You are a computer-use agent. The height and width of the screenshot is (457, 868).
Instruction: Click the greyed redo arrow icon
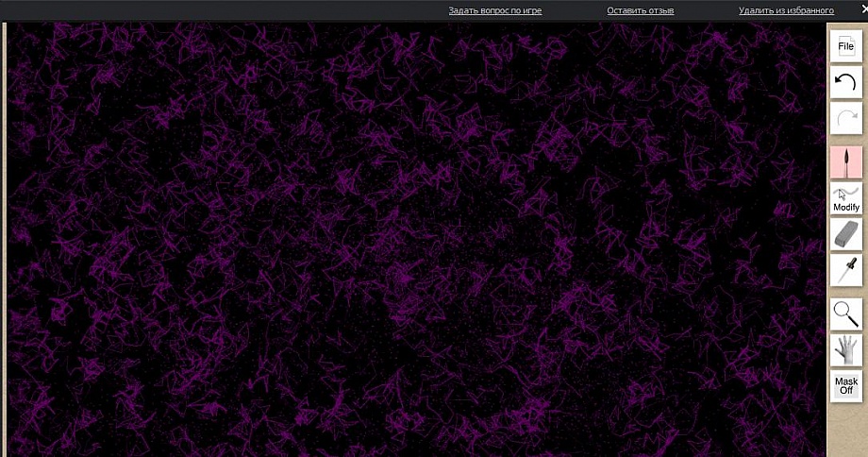pyautogui.click(x=846, y=118)
